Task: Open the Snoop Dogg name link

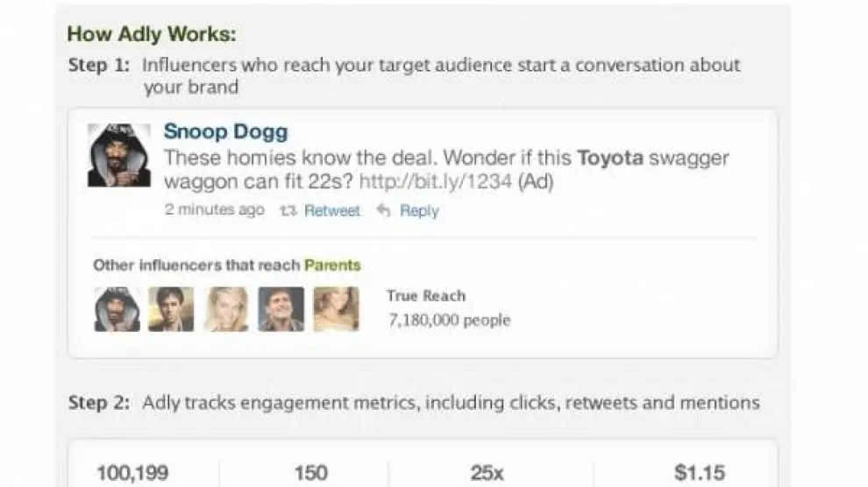Action: [225, 132]
